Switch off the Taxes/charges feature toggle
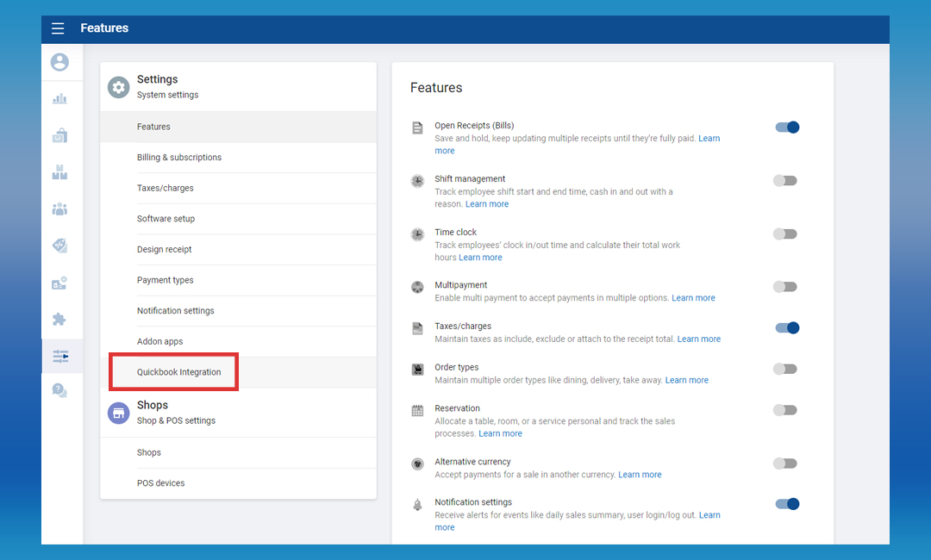This screenshot has height=560, width=931. coord(786,328)
